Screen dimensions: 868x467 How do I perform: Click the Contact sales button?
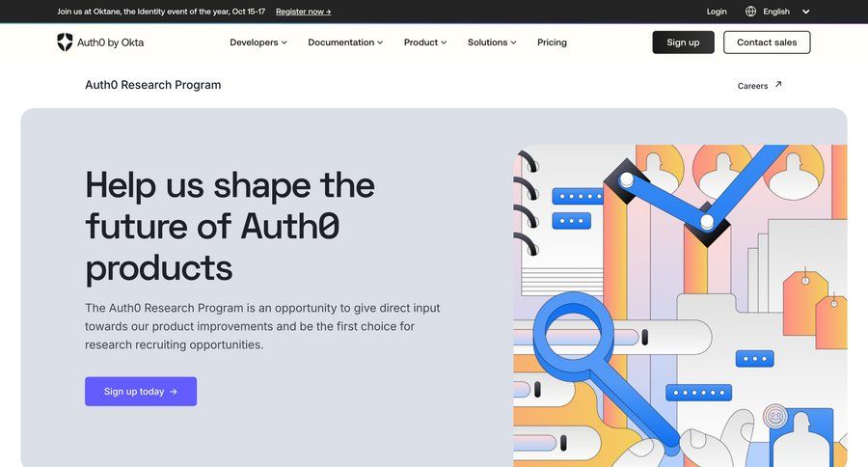[767, 42]
